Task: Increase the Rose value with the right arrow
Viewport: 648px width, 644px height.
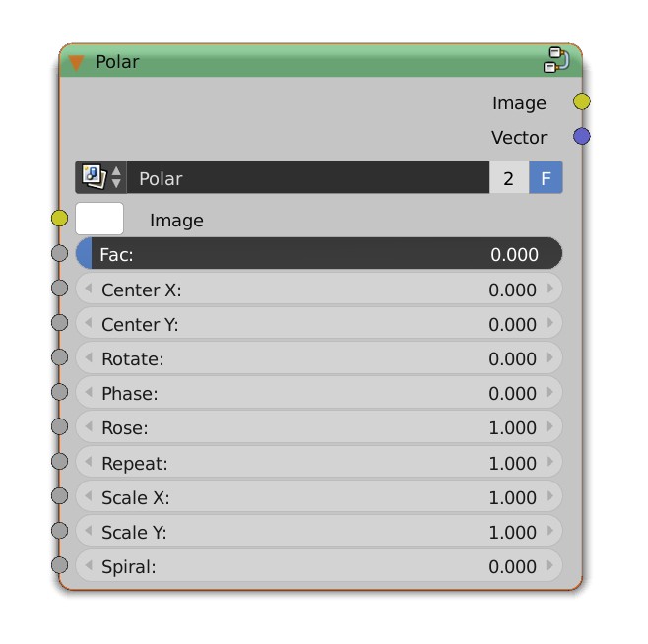Action: pos(550,427)
